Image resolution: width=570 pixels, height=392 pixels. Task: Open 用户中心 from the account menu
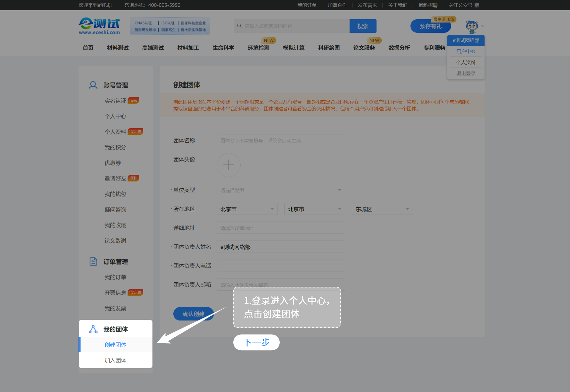[x=465, y=51]
